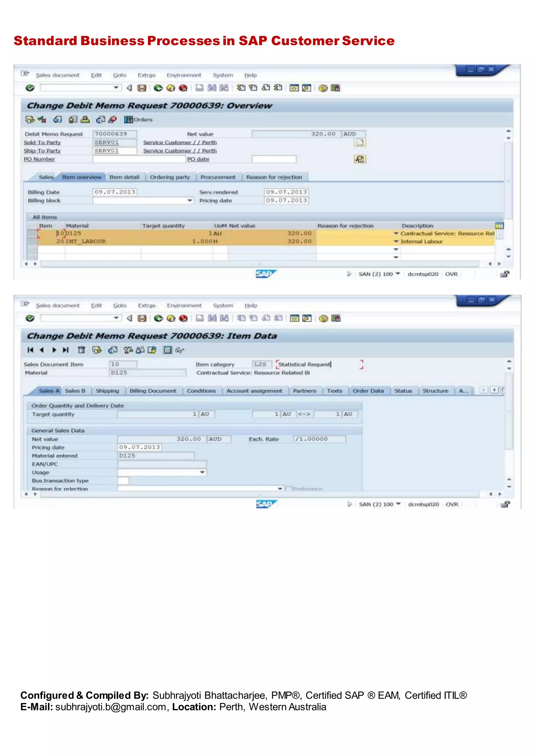Image resolution: width=535 pixels, height=756 pixels.
Task: Click display header details icon beside AUD
Action: pyautogui.click(x=360, y=143)
